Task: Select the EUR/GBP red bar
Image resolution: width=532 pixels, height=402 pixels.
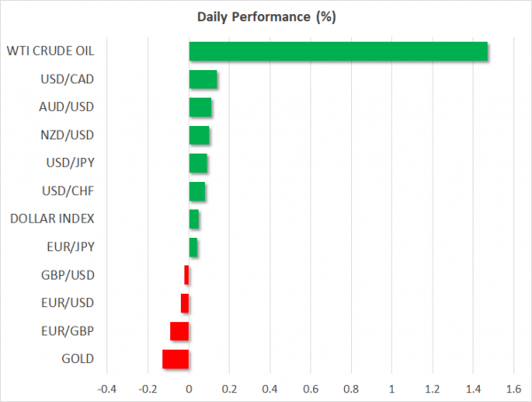Action: click(x=179, y=331)
